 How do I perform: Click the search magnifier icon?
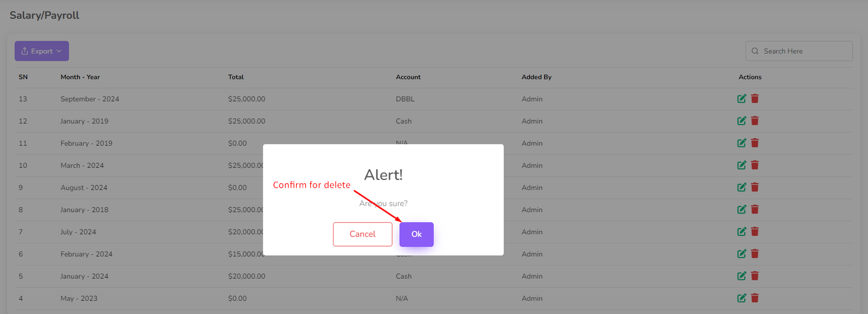tap(755, 51)
